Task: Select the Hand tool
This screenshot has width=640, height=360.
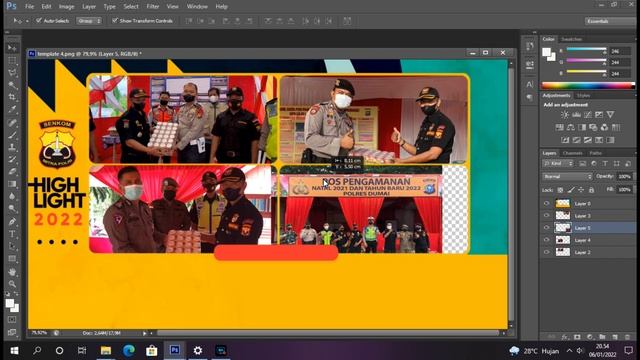Action: (12, 271)
